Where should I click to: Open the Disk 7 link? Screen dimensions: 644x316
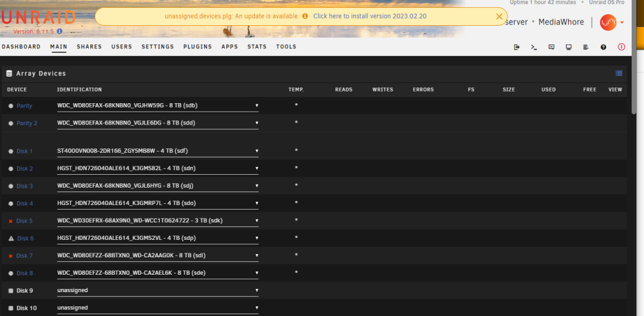click(24, 256)
